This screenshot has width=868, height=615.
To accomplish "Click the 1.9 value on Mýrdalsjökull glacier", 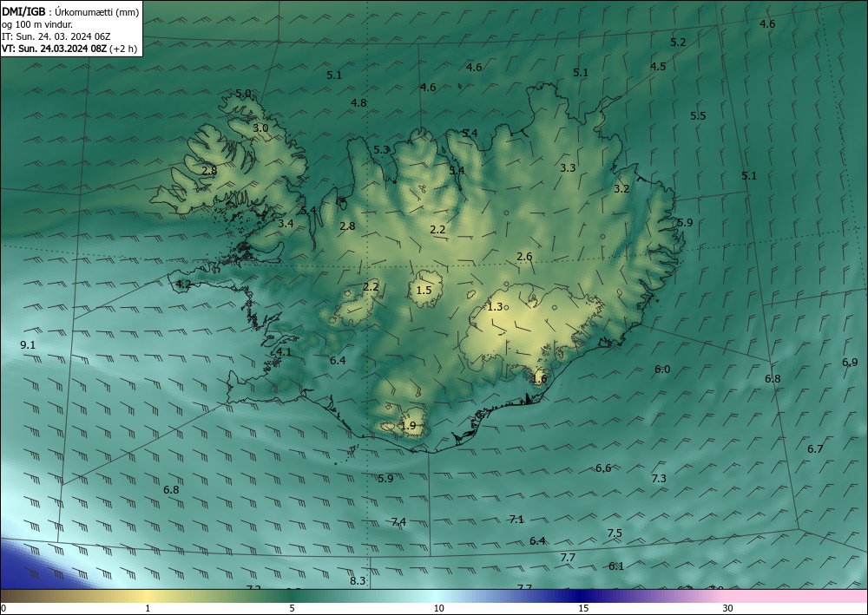I will [408, 425].
